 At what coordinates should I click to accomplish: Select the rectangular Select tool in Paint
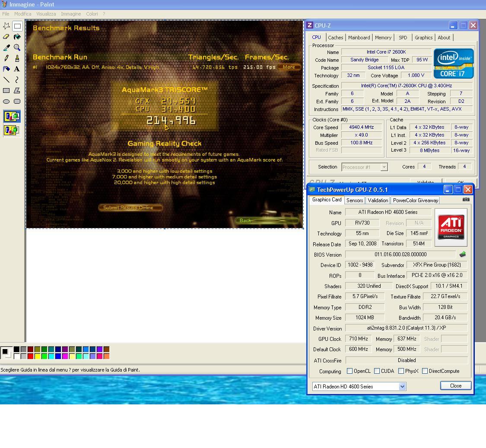click(x=17, y=26)
